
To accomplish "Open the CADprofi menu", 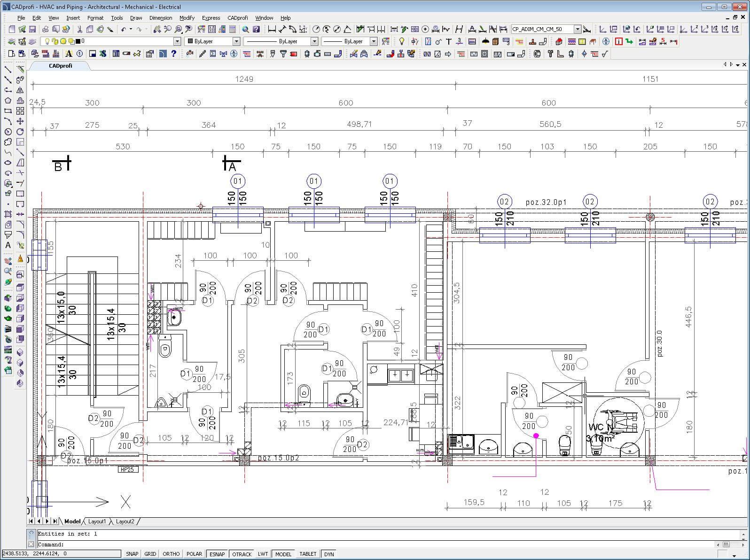I will [238, 18].
